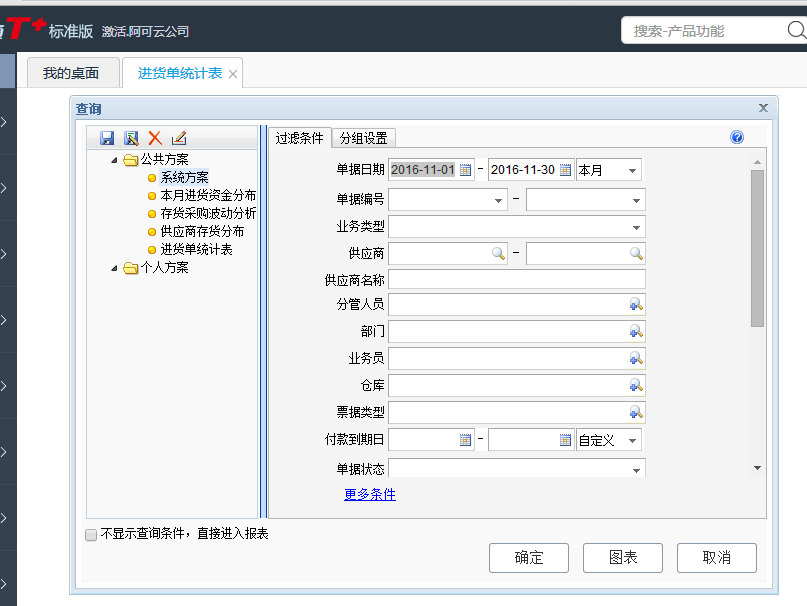
Task: Click second 供应商 magnifier lookup icon
Action: coord(636,253)
